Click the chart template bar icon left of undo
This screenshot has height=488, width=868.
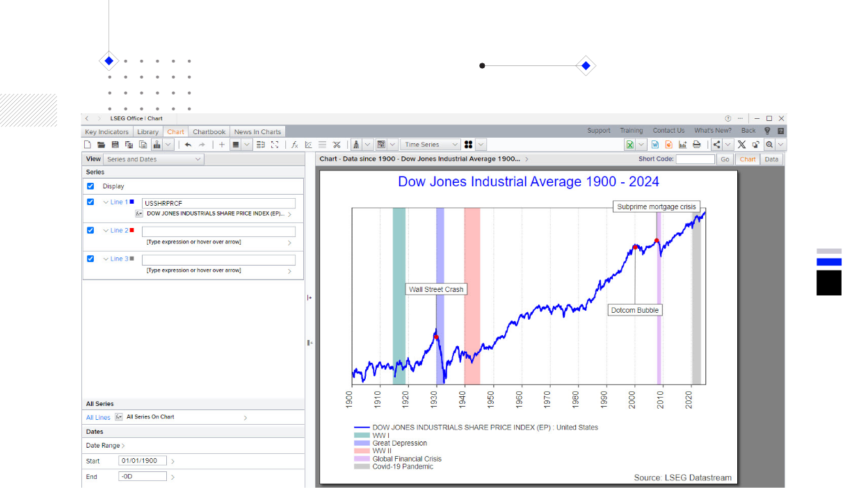(x=157, y=145)
